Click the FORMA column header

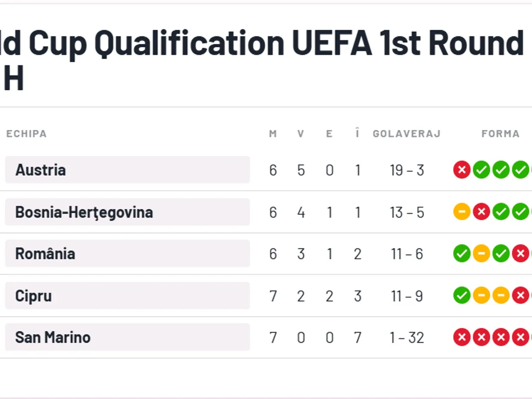[x=500, y=134]
